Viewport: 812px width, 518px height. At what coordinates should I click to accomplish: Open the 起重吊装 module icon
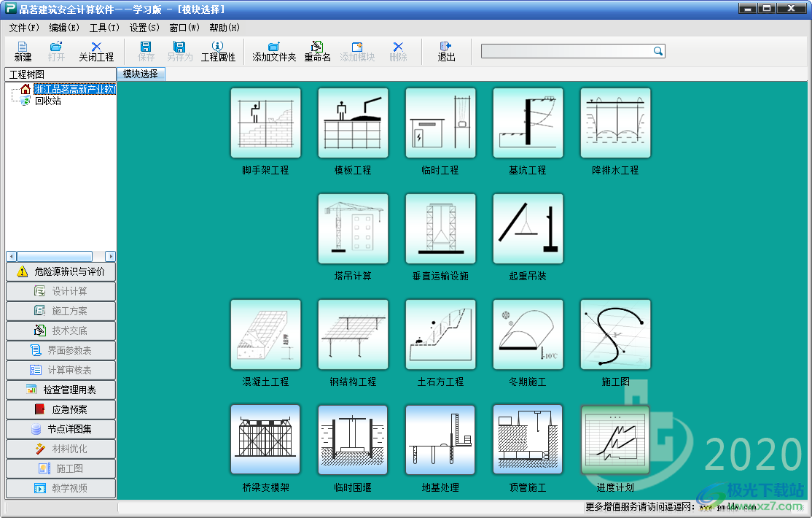[528, 228]
